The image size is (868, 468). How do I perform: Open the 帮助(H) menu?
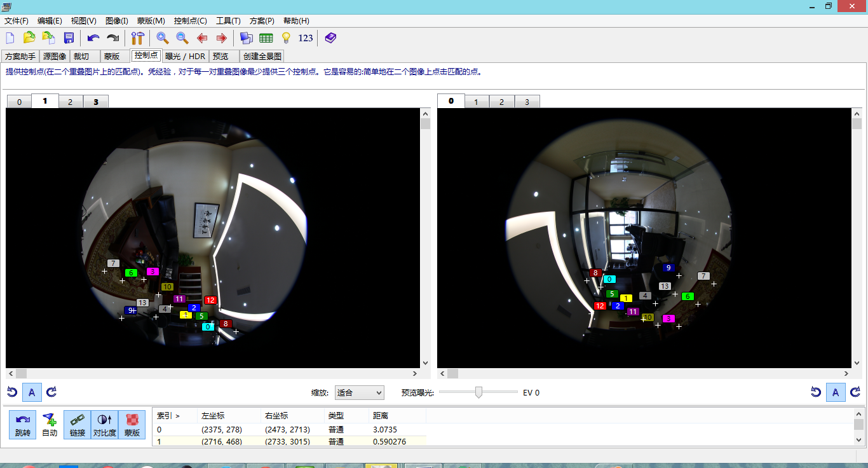point(295,21)
